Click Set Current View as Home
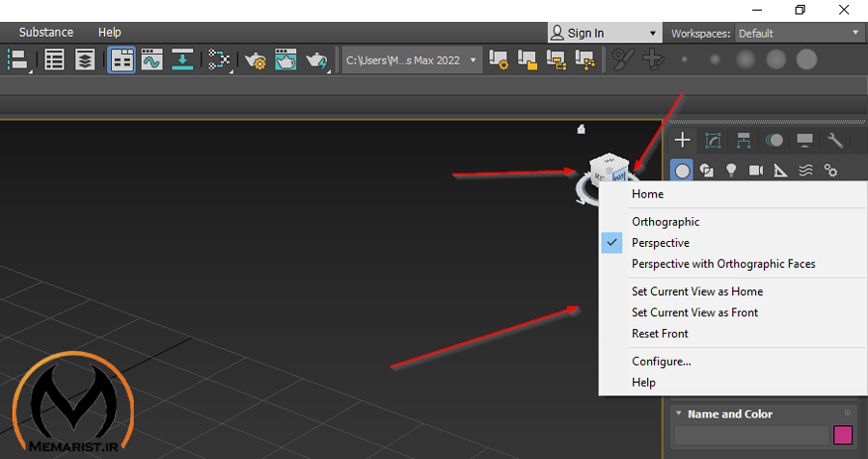This screenshot has width=868, height=459. point(697,291)
